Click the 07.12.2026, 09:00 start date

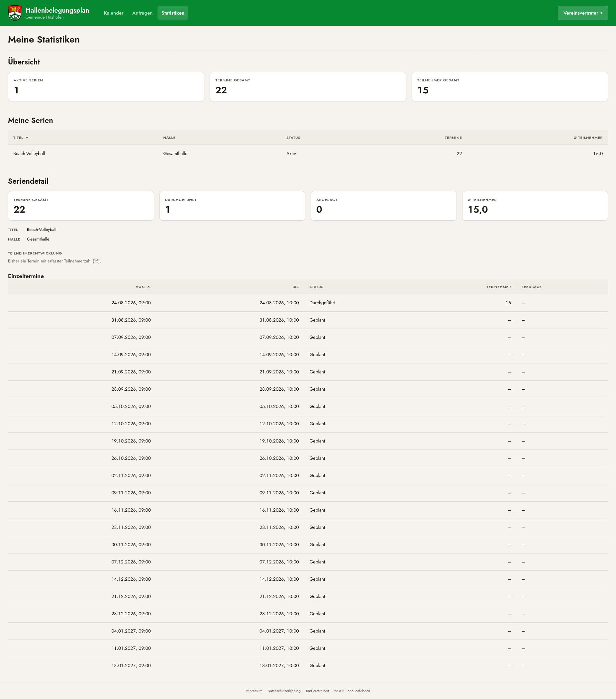[131, 562]
